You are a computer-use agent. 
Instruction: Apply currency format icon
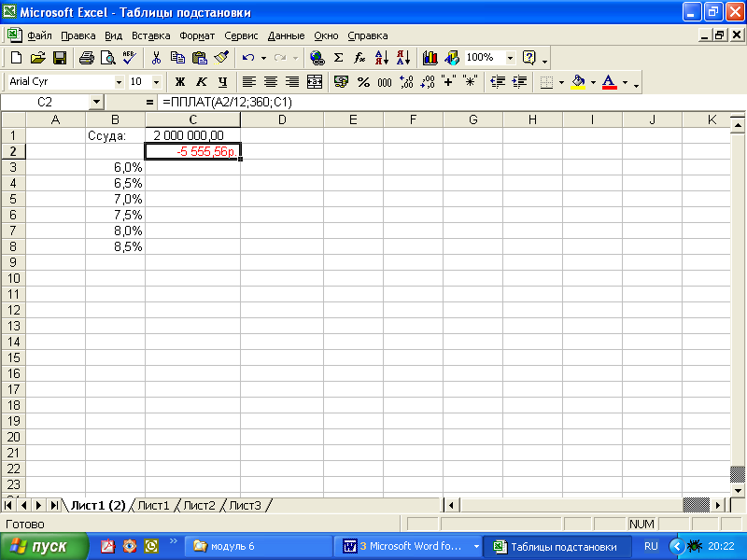point(341,82)
